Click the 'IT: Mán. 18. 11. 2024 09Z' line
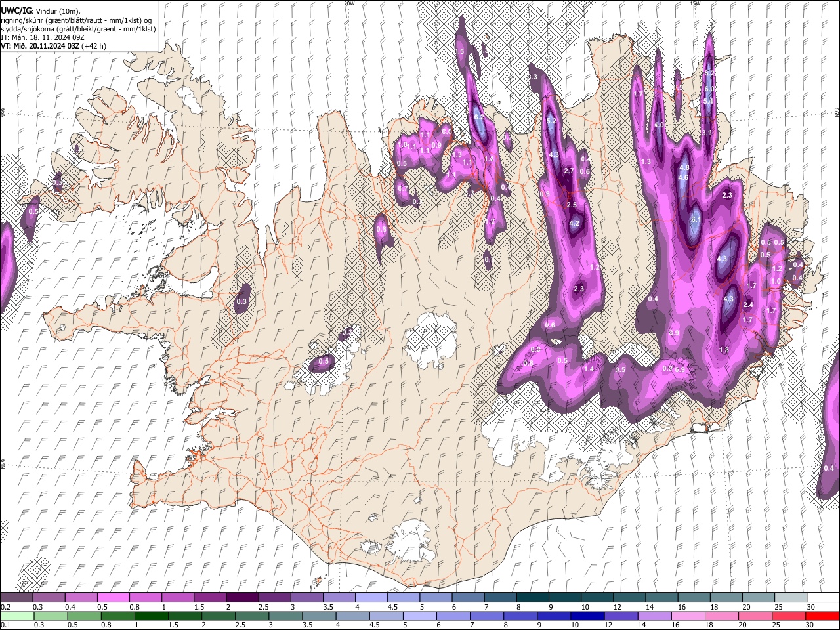Image resolution: width=840 pixels, height=630 pixels. point(42,37)
